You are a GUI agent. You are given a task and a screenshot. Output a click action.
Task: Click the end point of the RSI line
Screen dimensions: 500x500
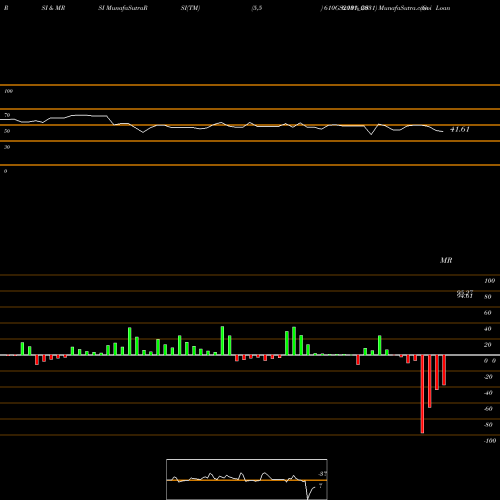(443, 132)
